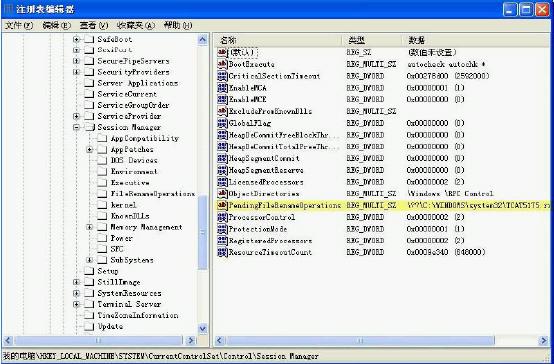The image size is (554, 364).
Task: Expand the SecurePipeServers key
Action: (76, 61)
